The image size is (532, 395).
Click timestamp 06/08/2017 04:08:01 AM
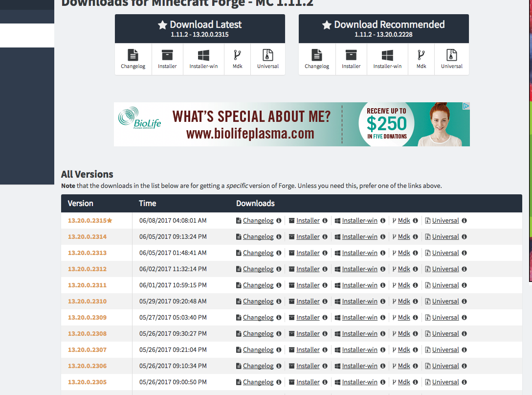pos(173,220)
